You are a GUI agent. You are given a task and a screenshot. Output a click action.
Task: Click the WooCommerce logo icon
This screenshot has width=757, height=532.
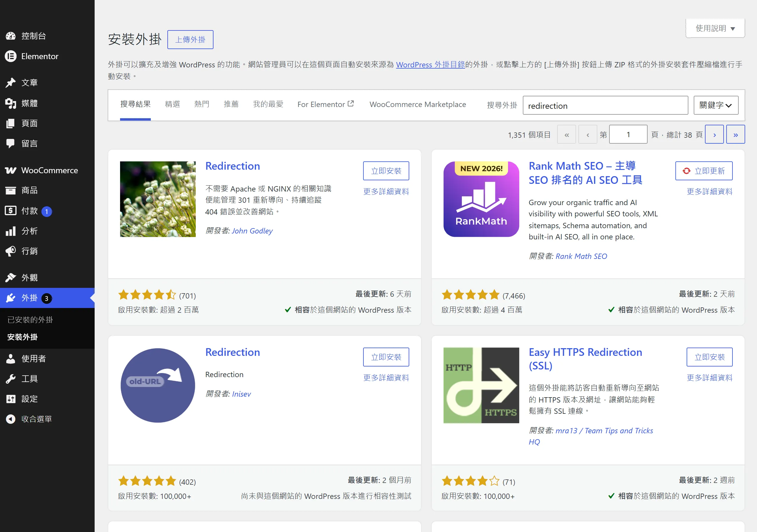tap(11, 171)
